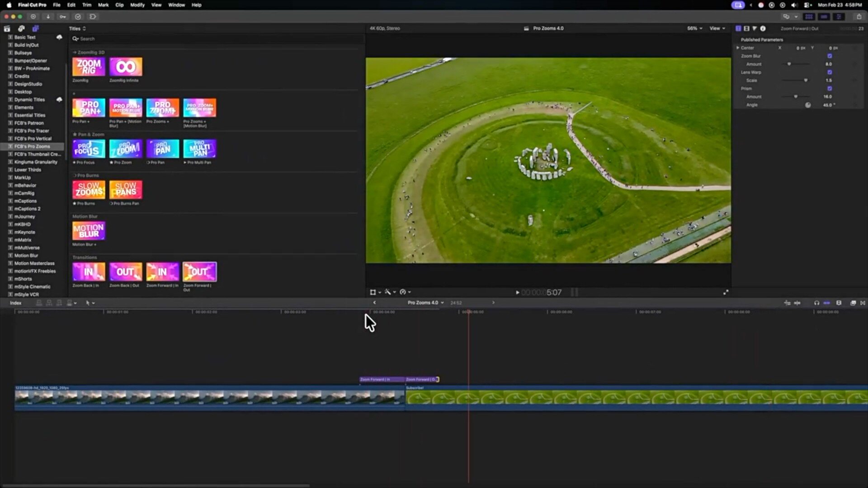
Task: Toggle the browser panel layout button
Action: coord(809,17)
